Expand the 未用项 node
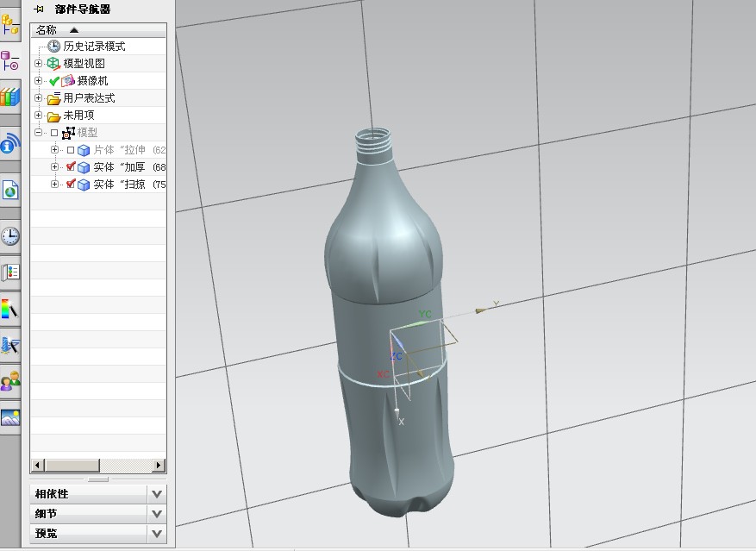Viewport: 756px width, 551px height. coord(38,116)
